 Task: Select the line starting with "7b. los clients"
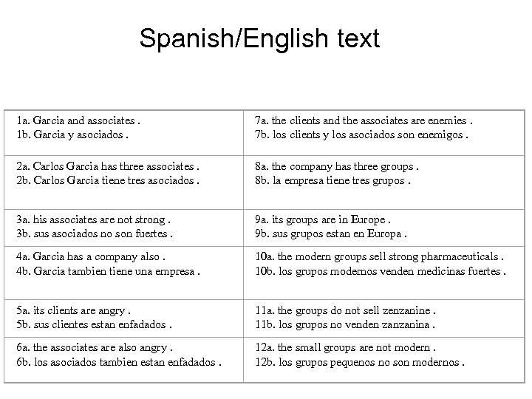point(364,134)
